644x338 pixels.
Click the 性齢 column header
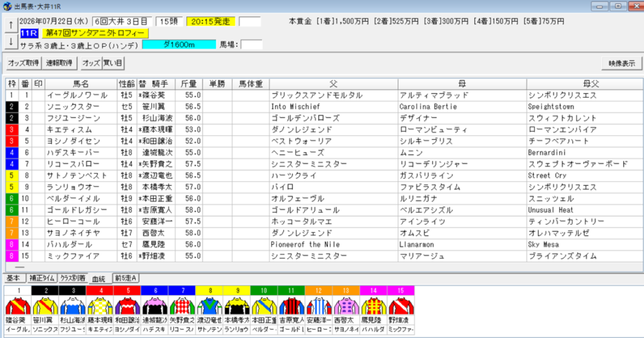click(127, 84)
